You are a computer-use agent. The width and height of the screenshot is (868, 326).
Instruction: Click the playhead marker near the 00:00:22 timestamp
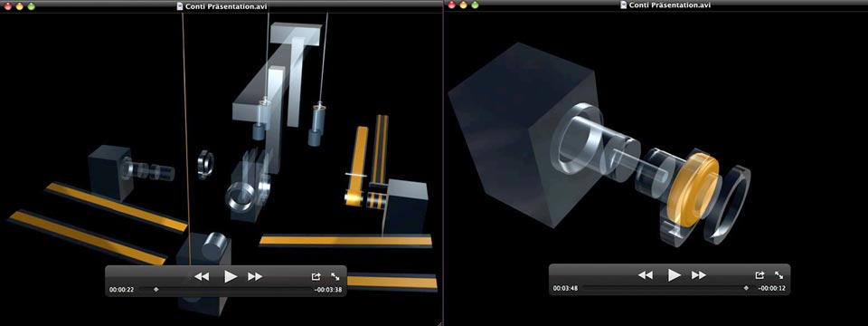(156, 289)
